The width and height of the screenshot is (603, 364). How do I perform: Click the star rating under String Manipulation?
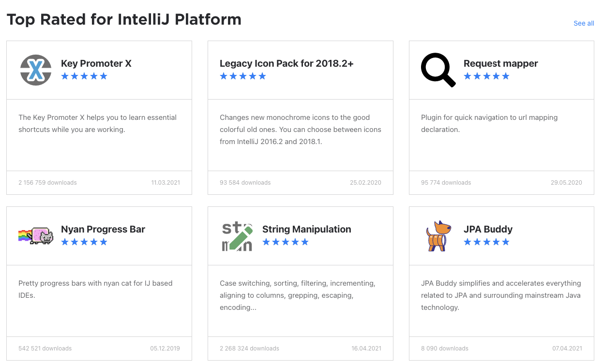[286, 242]
